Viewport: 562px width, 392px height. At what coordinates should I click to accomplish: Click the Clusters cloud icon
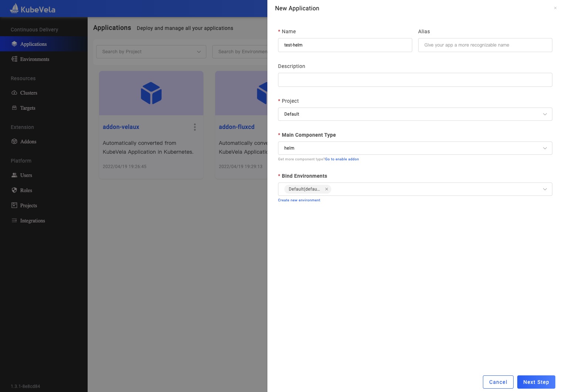point(14,93)
